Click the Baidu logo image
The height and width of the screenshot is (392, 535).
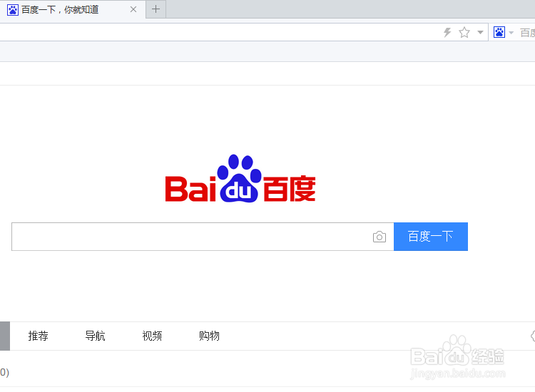(240, 178)
